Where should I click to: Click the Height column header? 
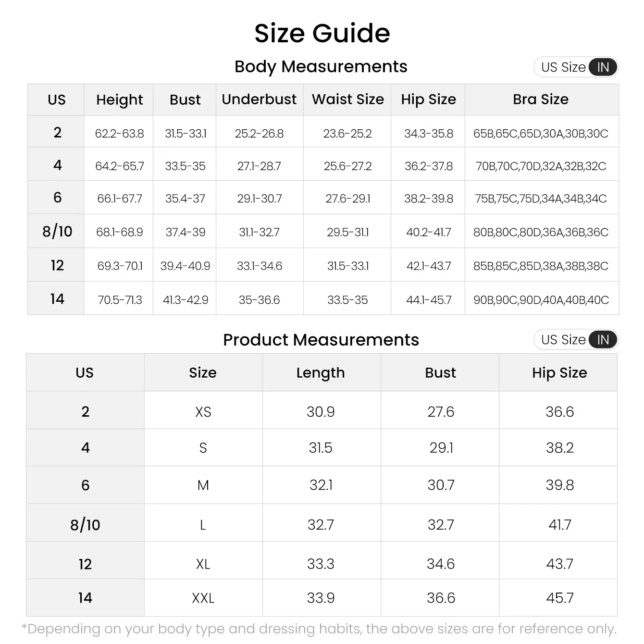pyautogui.click(x=119, y=99)
